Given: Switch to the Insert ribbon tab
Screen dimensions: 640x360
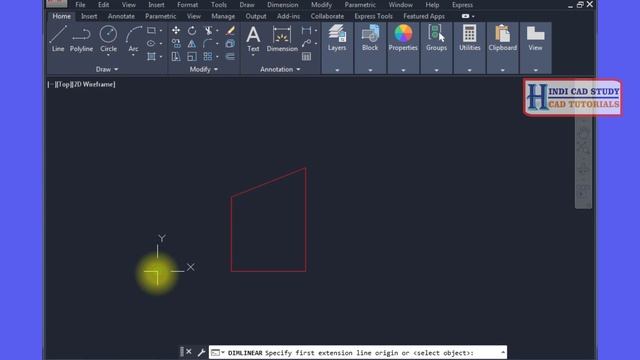Looking at the screenshot, I should [89, 16].
